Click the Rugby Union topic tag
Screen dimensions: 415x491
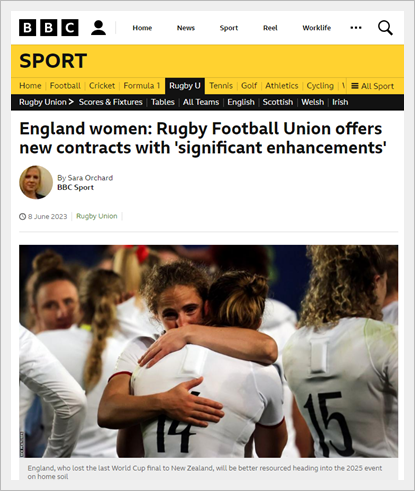97,216
